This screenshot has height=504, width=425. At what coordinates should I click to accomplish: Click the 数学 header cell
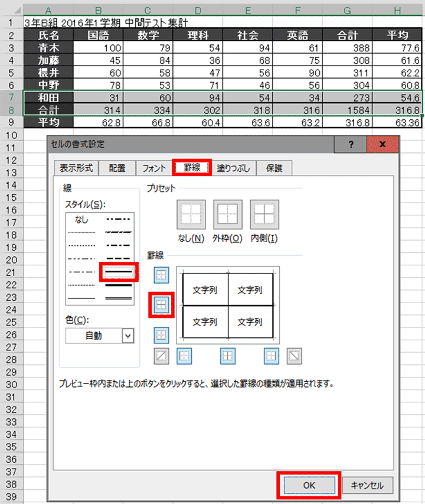tap(148, 35)
